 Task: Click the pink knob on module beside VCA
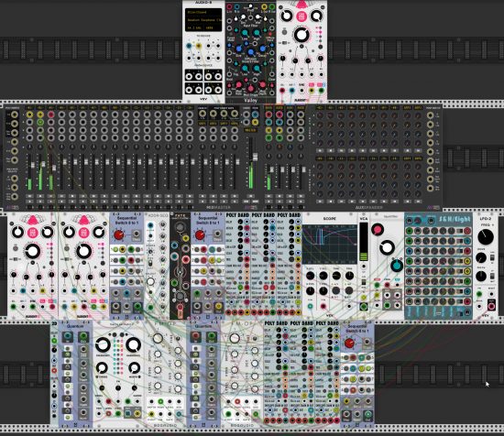(x=378, y=229)
